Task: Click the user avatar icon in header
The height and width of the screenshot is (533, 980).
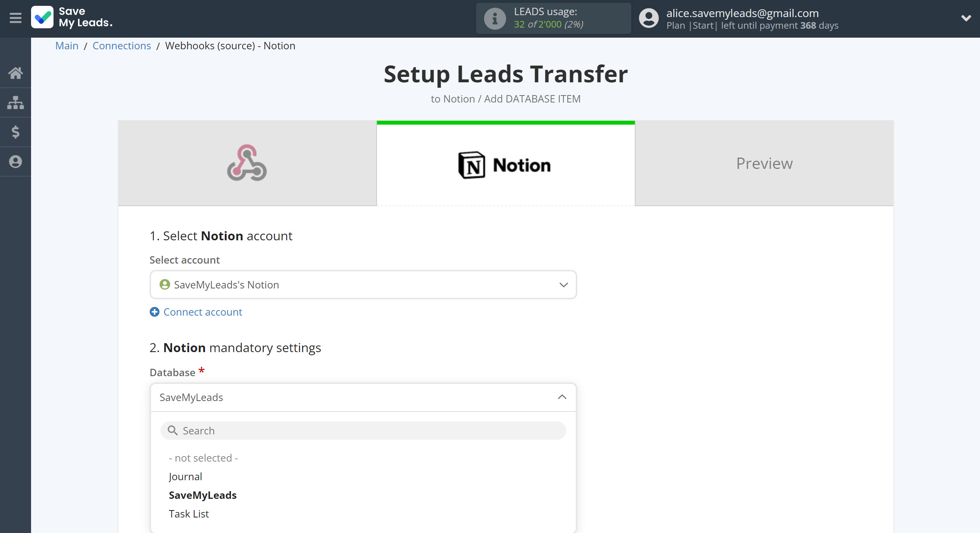Action: [649, 18]
